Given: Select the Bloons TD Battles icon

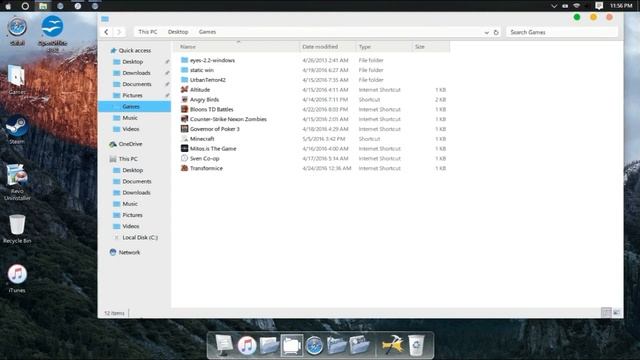Looking at the screenshot, I should click(x=184, y=109).
